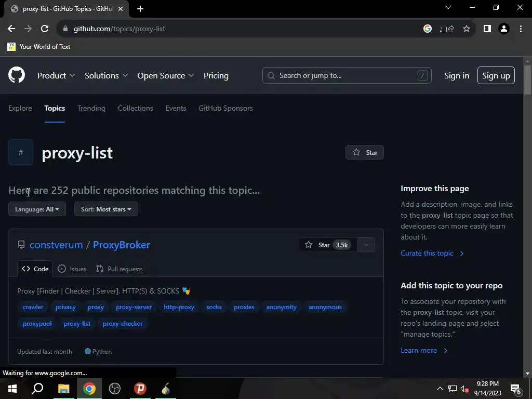Image resolution: width=532 pixels, height=399 pixels.
Task: Open the Events tab
Action: 176,108
